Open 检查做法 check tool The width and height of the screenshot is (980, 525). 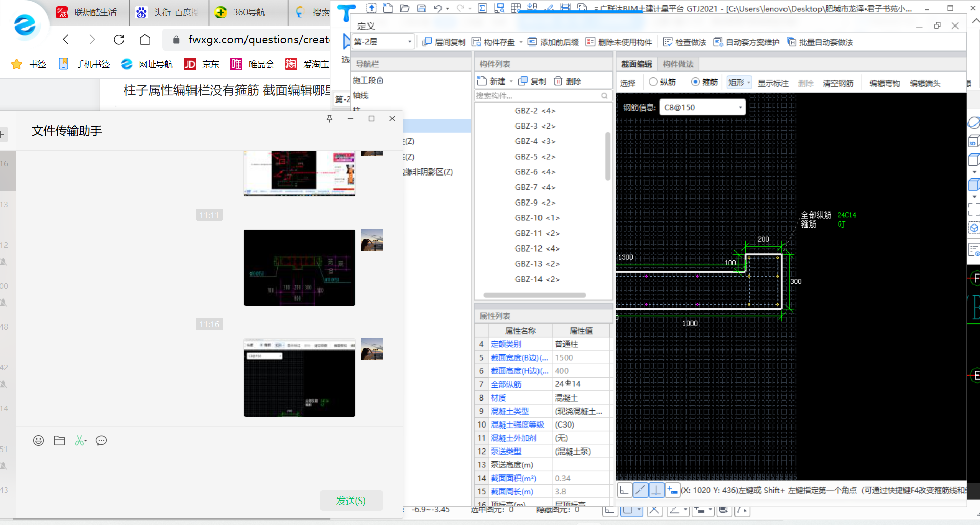click(684, 42)
